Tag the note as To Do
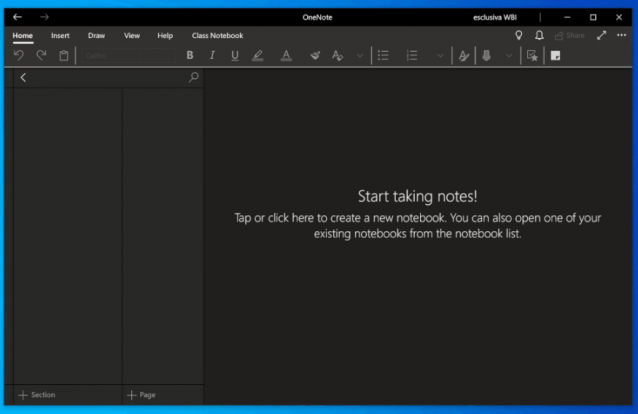 [x=532, y=55]
